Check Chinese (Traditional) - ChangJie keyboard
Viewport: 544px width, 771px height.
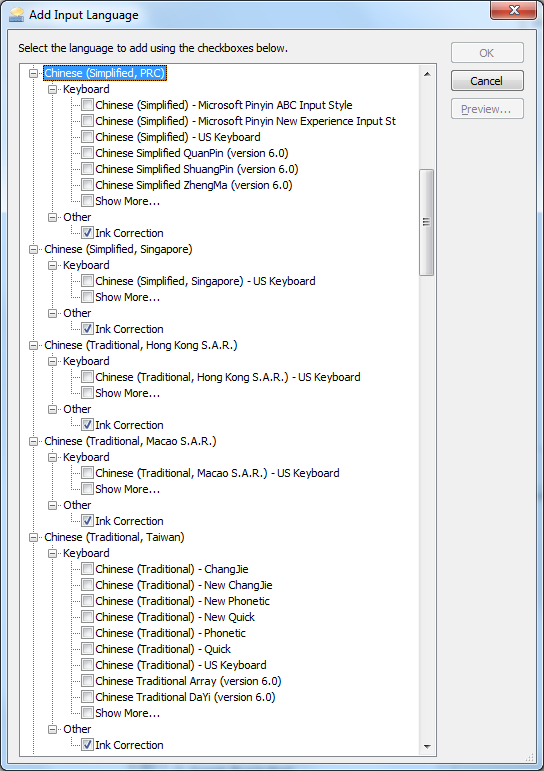pos(88,569)
